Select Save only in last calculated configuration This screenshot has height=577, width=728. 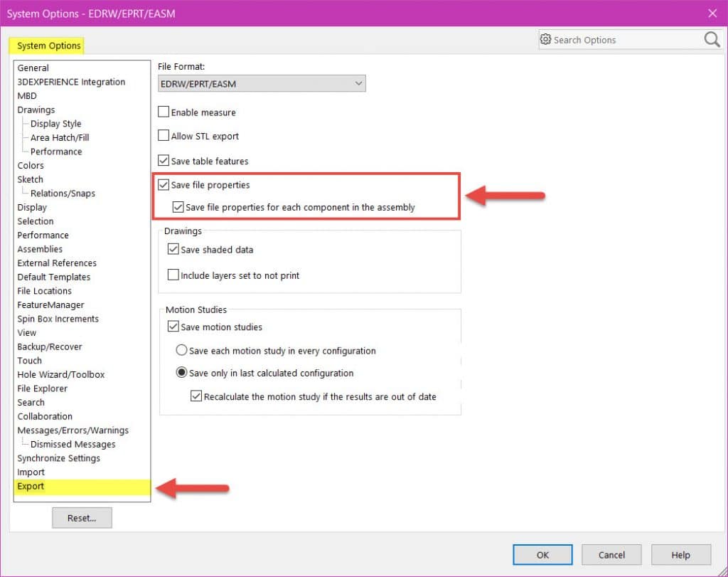[x=181, y=373]
